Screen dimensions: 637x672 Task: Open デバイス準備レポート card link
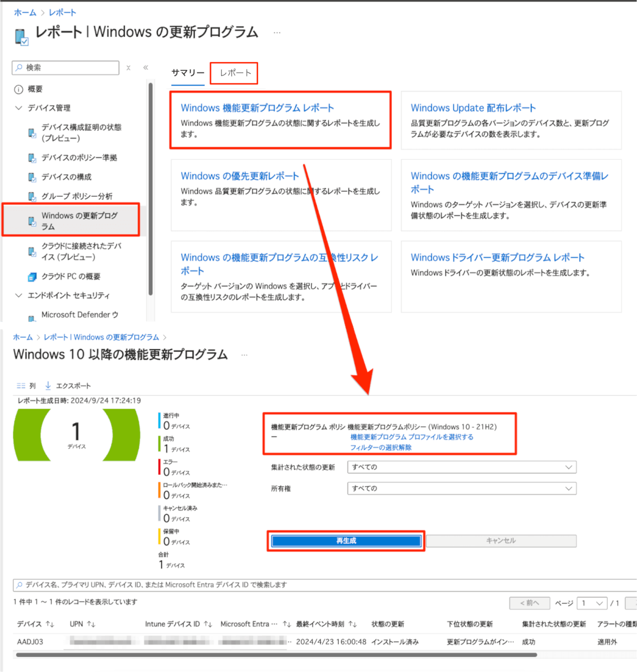[x=510, y=182]
